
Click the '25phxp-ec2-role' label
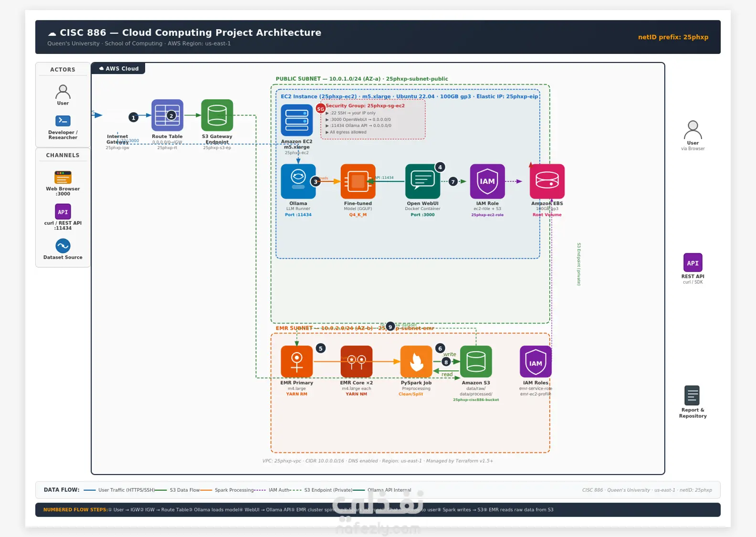(x=487, y=215)
